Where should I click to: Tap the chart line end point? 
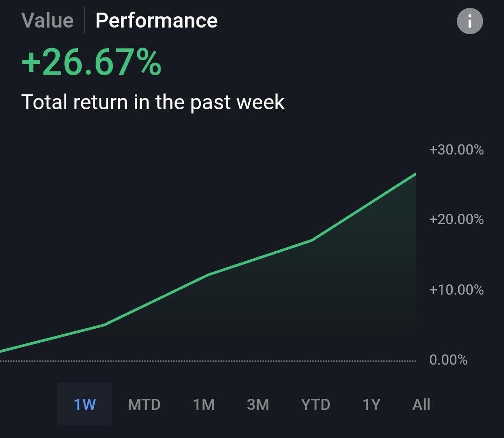pyautogui.click(x=416, y=174)
